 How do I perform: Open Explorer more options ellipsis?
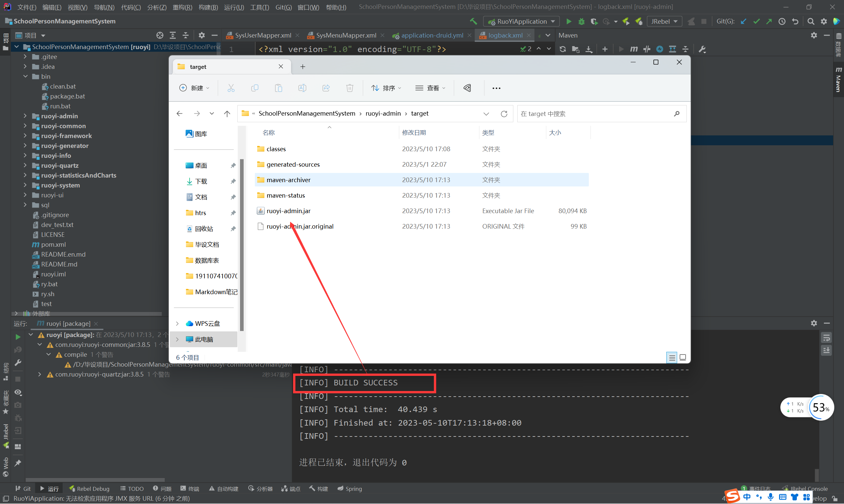(x=496, y=88)
